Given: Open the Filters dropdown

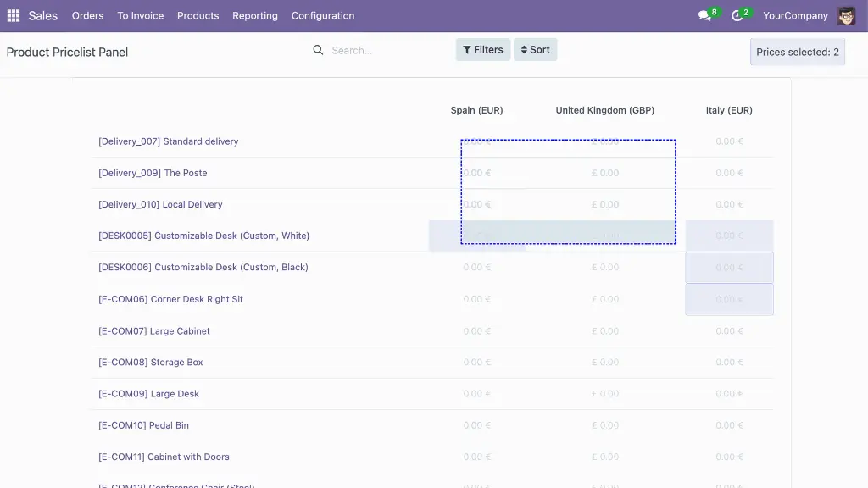Looking at the screenshot, I should point(483,50).
